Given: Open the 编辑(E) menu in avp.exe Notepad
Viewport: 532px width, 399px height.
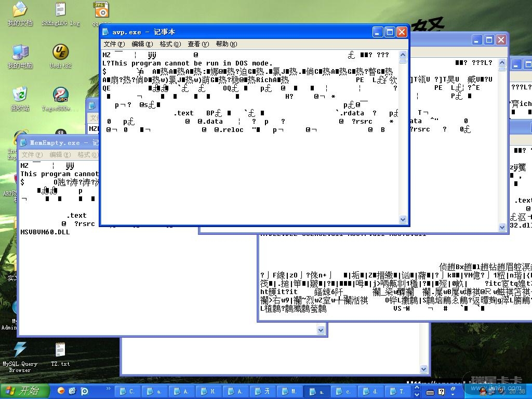Looking at the screenshot, I should point(142,44).
